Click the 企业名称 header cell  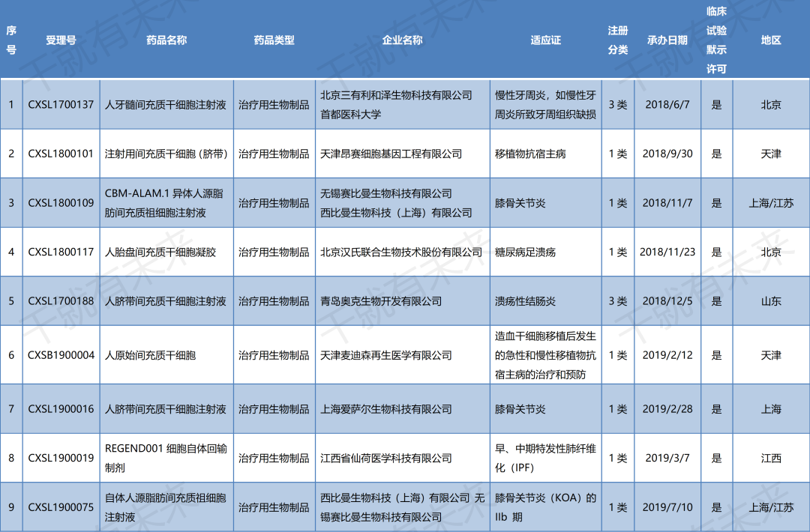pyautogui.click(x=402, y=40)
